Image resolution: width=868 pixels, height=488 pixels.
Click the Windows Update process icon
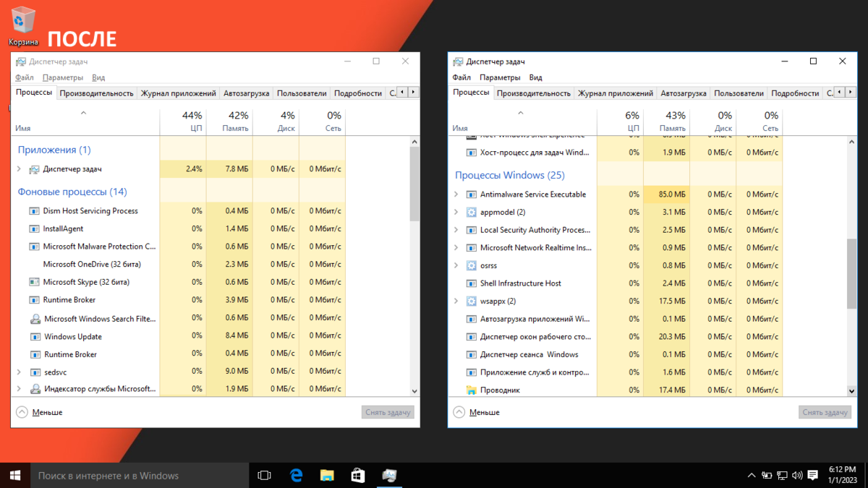pyautogui.click(x=35, y=337)
